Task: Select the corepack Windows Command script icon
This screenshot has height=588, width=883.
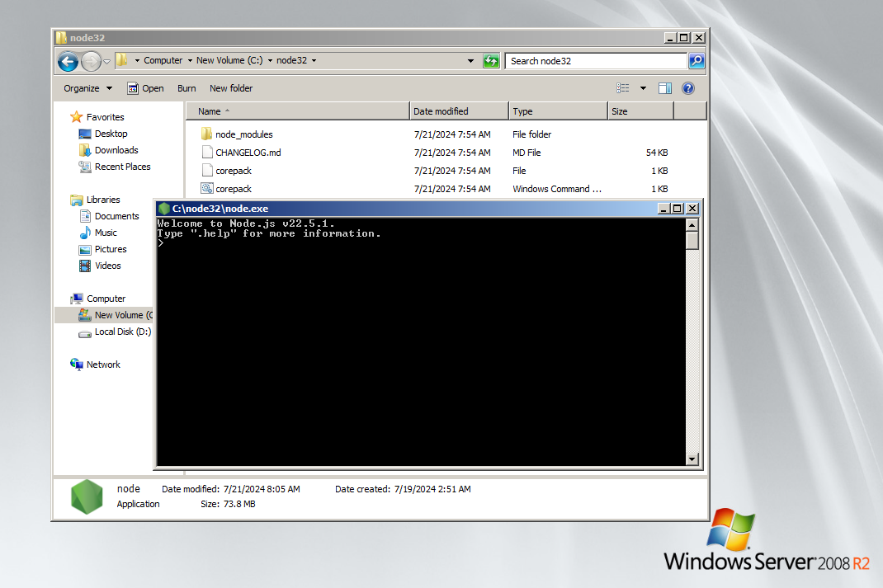Action: coord(207,189)
